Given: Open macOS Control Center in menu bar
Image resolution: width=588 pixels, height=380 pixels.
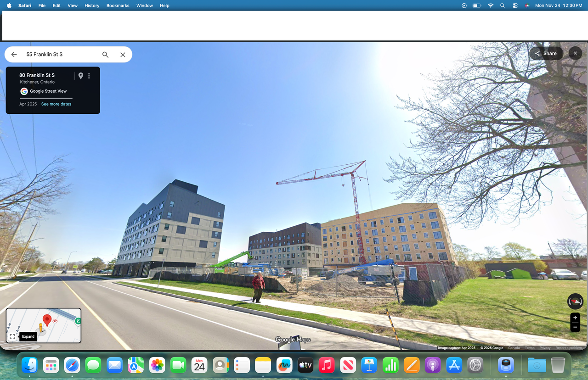Looking at the screenshot, I should (515, 6).
